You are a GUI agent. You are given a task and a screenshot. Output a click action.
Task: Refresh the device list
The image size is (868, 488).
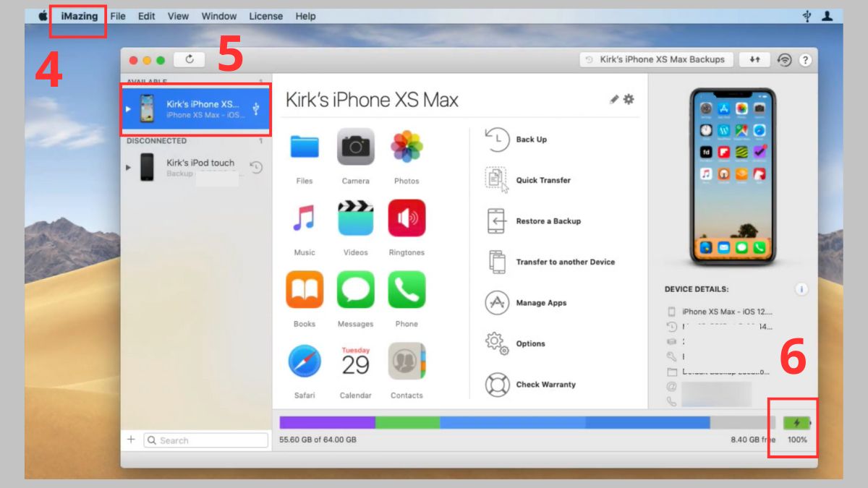tap(190, 59)
